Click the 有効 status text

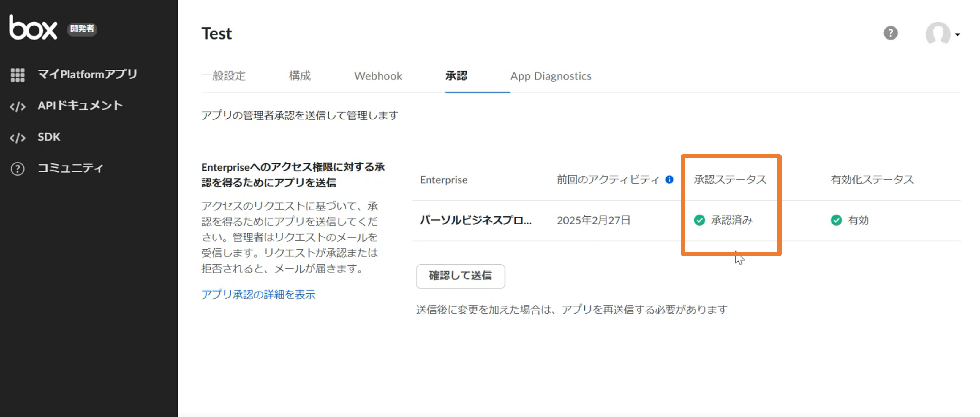[858, 220]
